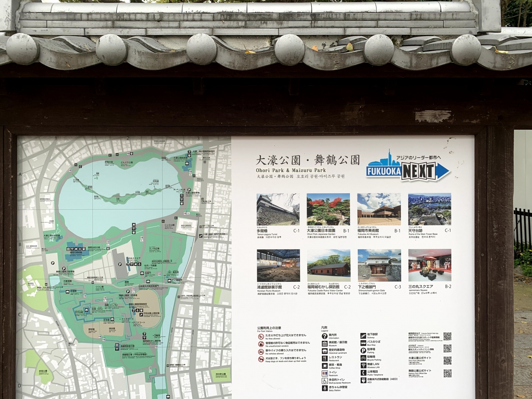Click the Information question mark legend icon
Image resolution: width=532 pixels, height=399 pixels.
[x=325, y=336]
